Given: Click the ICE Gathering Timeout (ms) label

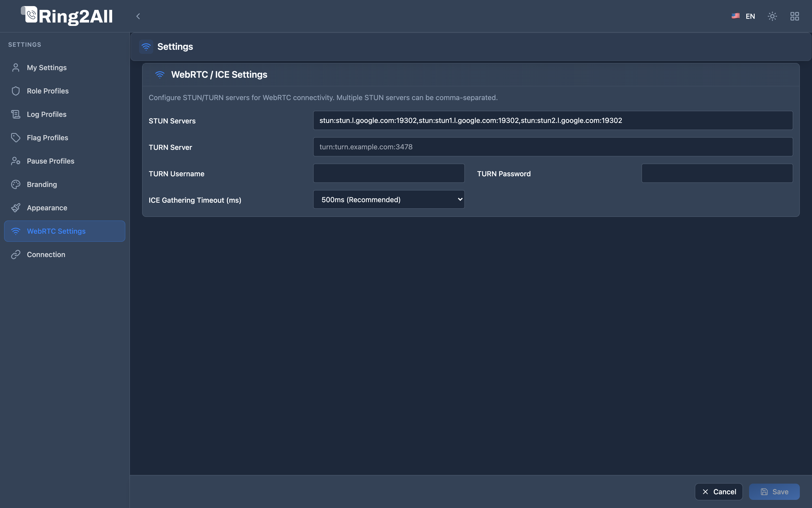Looking at the screenshot, I should pyautogui.click(x=195, y=200).
